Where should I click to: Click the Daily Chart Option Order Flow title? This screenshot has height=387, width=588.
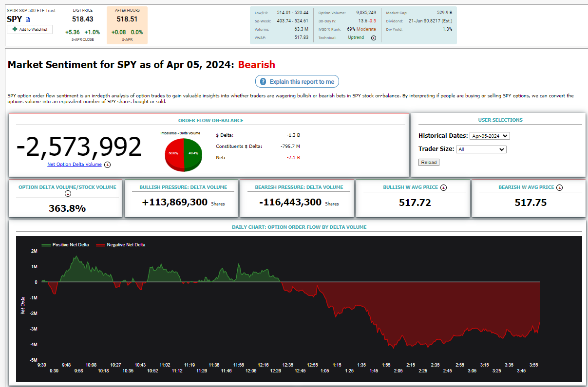point(299,227)
